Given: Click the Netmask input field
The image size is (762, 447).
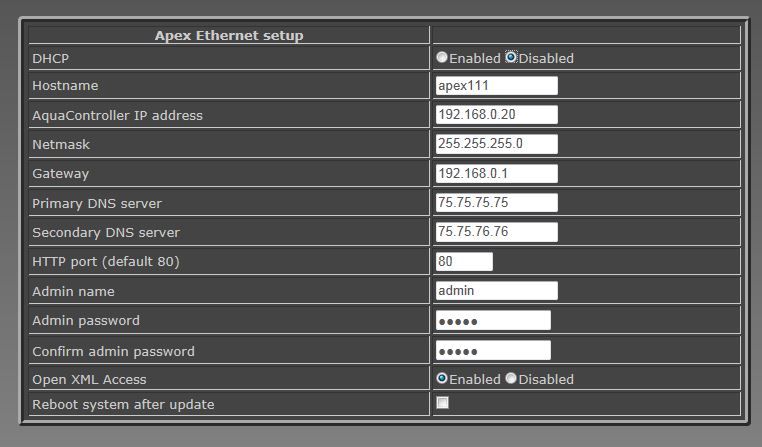Looking at the screenshot, I should (x=497, y=144).
